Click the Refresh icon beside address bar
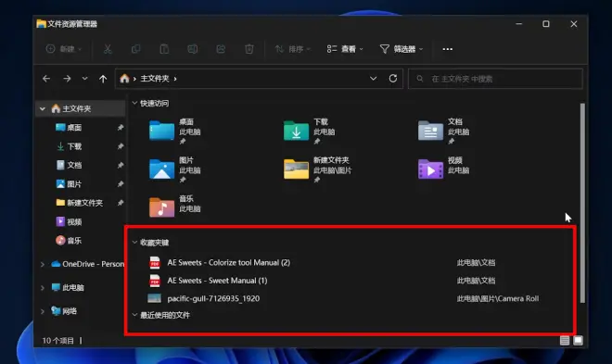The width and height of the screenshot is (612, 364). pyautogui.click(x=393, y=79)
